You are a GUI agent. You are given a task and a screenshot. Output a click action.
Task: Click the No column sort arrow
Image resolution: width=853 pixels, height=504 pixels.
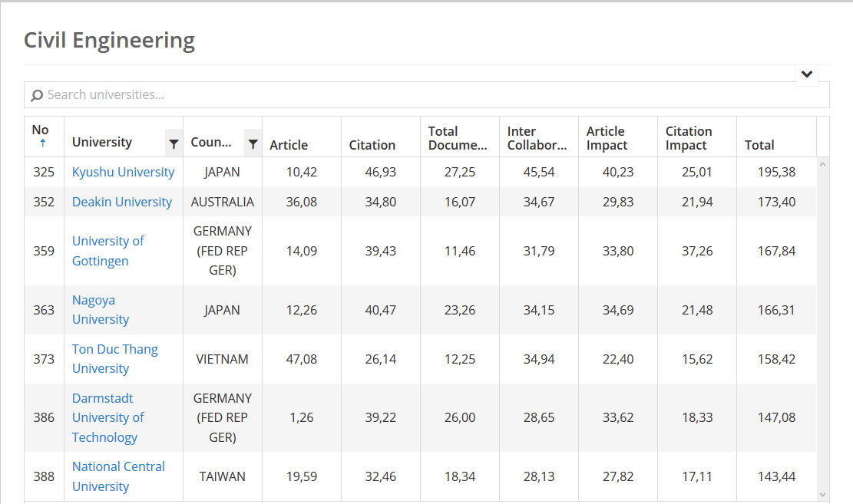(42, 143)
